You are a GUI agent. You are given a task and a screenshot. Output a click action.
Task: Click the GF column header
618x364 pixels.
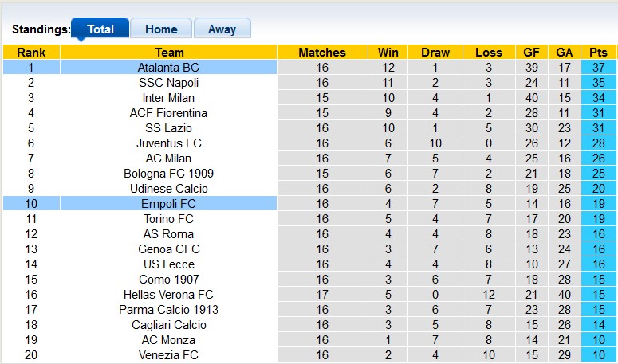531,53
